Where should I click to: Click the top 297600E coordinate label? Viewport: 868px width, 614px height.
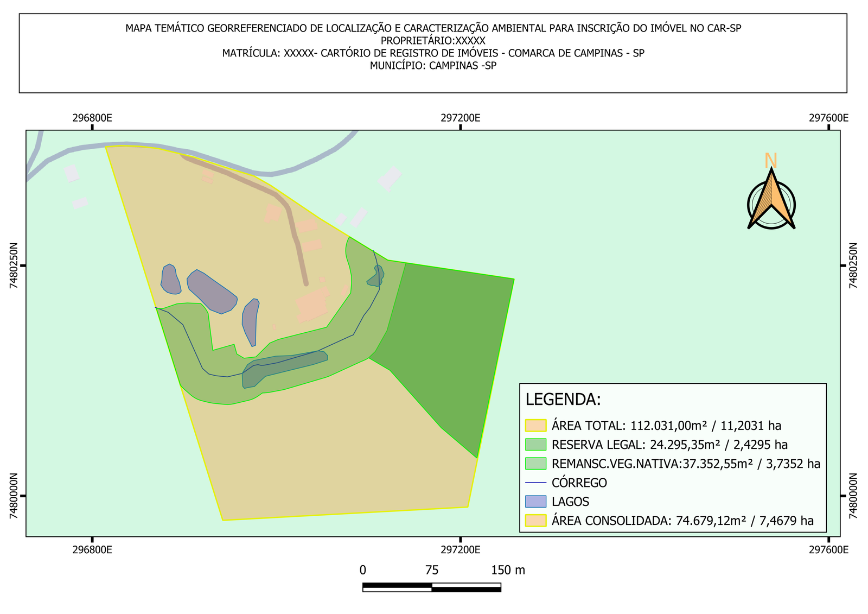(x=828, y=118)
